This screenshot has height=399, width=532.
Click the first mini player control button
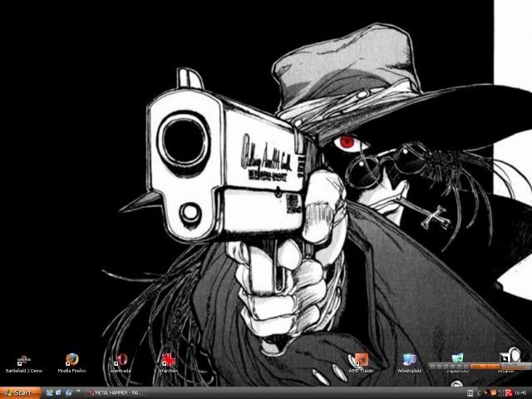[x=432, y=367]
